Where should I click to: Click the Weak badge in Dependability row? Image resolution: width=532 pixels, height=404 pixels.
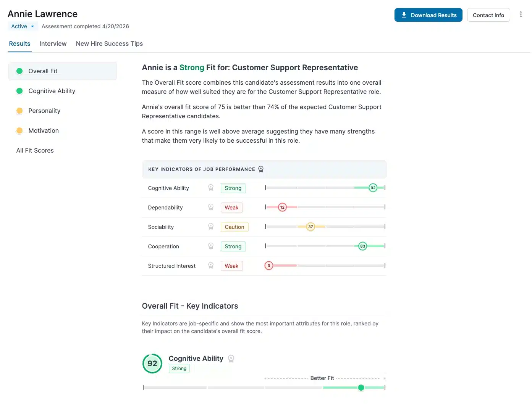point(231,208)
